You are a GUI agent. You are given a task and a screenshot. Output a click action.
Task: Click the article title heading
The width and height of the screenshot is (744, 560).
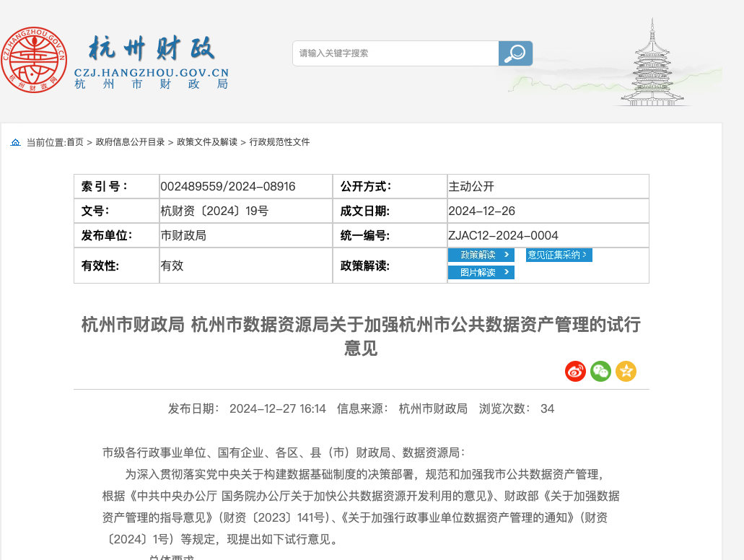click(x=361, y=336)
